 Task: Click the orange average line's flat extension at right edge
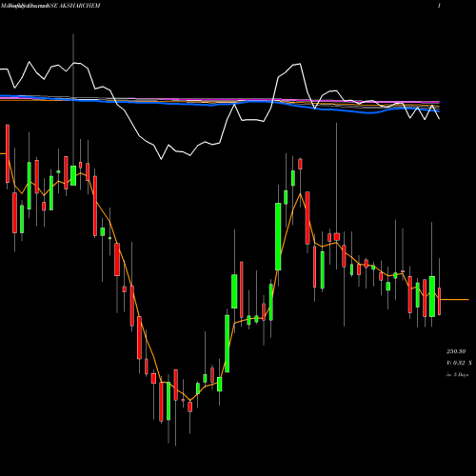coord(454,299)
